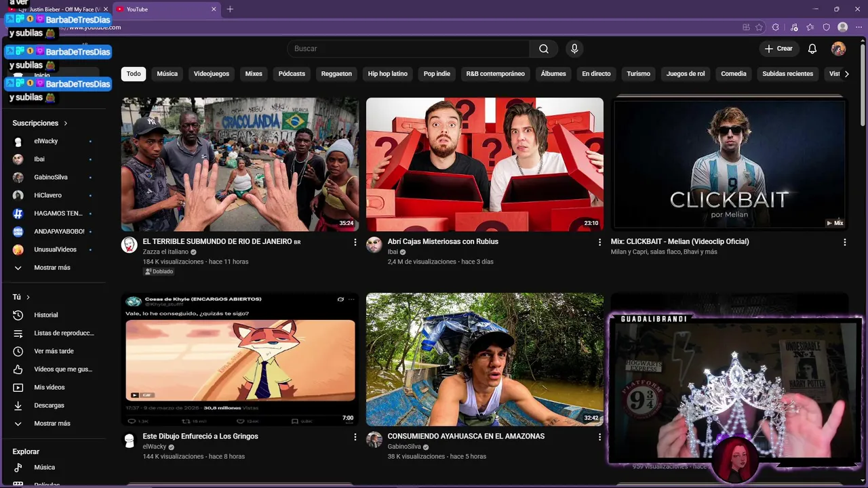This screenshot has height=488, width=868.
Task: Select the Música filter chip
Action: coord(167,74)
